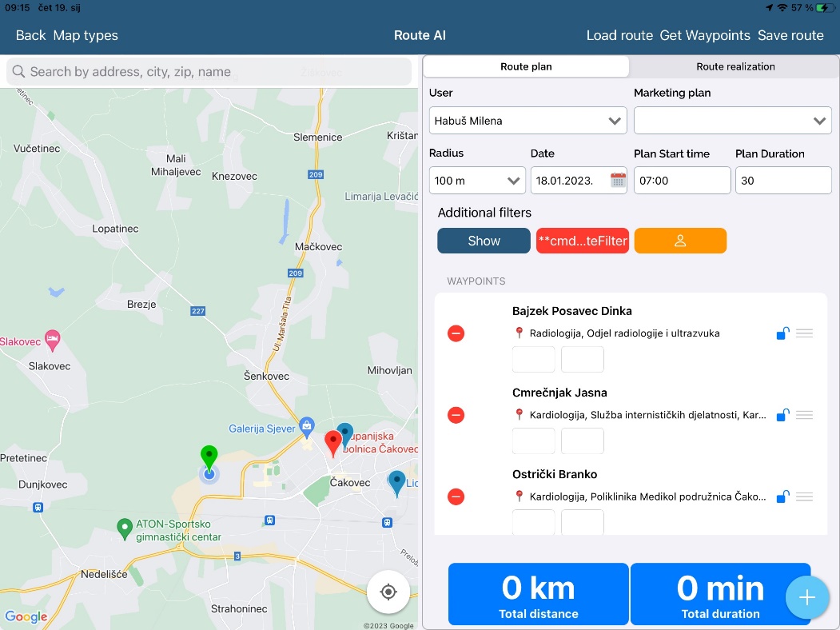Remove Cmrečnjak Jasna waypoint with red minus
This screenshot has height=630, width=840.
(456, 415)
